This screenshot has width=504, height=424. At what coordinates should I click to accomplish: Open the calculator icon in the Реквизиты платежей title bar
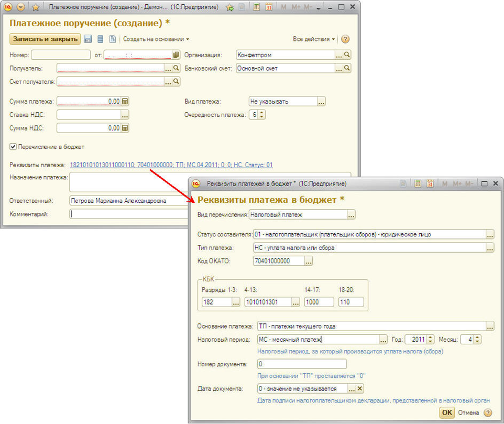coord(418,183)
